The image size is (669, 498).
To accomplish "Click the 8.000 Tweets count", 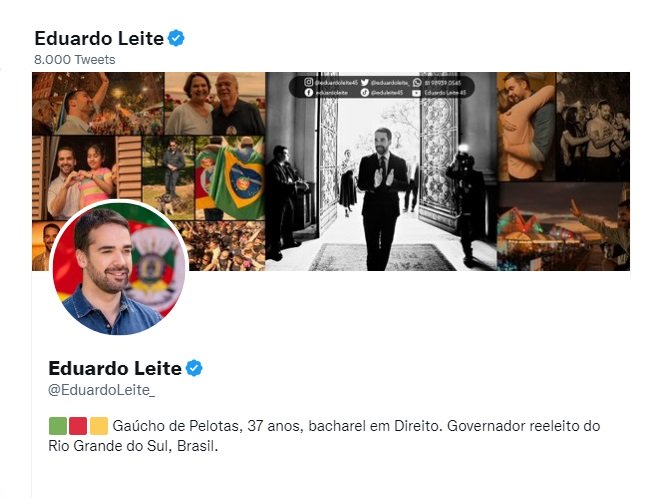I will click(75, 60).
